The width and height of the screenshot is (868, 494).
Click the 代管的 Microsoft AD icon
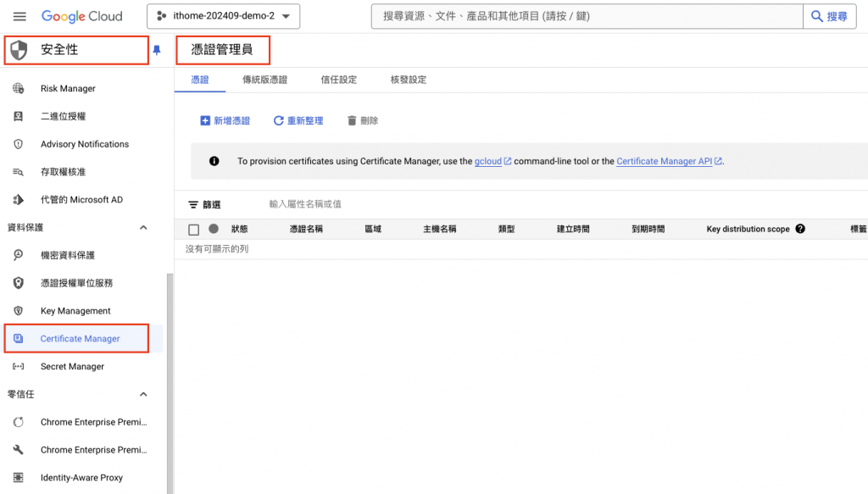click(x=19, y=200)
